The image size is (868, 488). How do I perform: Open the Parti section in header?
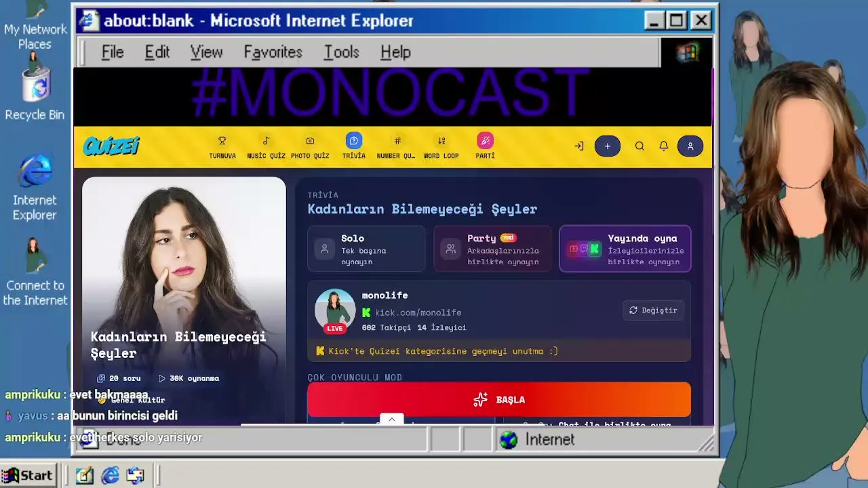click(485, 146)
